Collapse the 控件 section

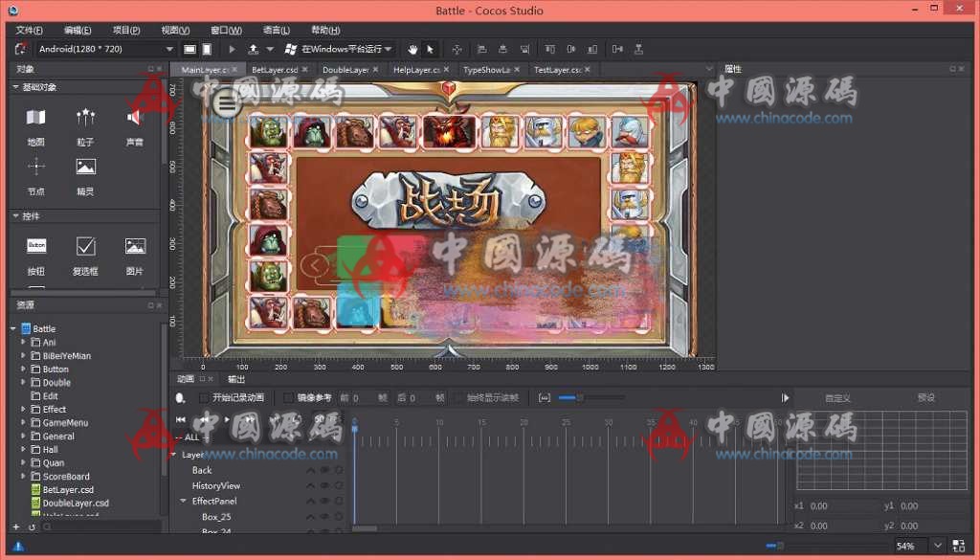click(x=15, y=215)
